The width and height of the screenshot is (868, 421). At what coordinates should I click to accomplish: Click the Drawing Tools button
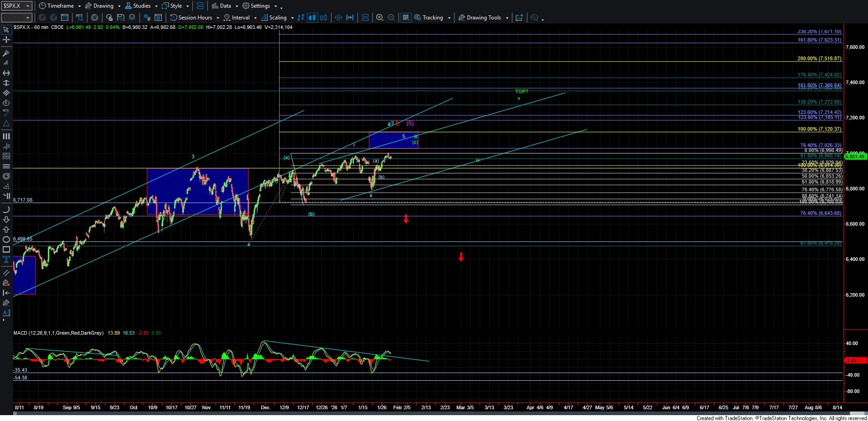[x=483, y=18]
